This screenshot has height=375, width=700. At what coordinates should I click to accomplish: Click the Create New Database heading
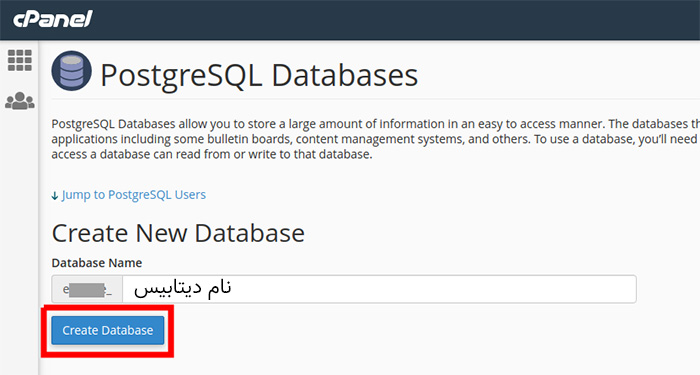178,233
